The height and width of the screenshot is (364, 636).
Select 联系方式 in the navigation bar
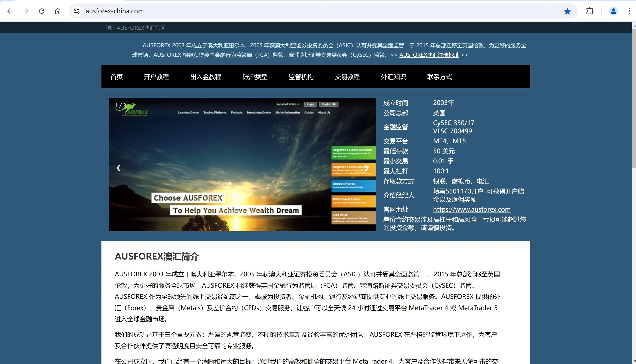pos(440,77)
